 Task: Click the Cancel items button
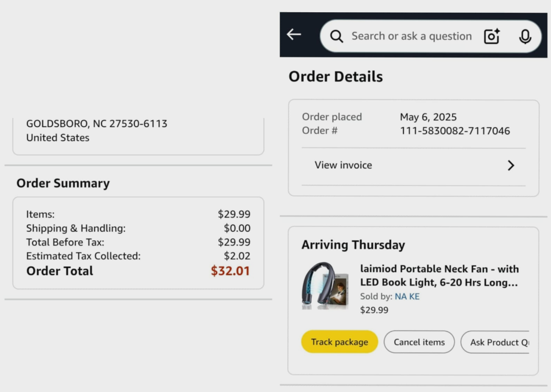click(x=419, y=342)
